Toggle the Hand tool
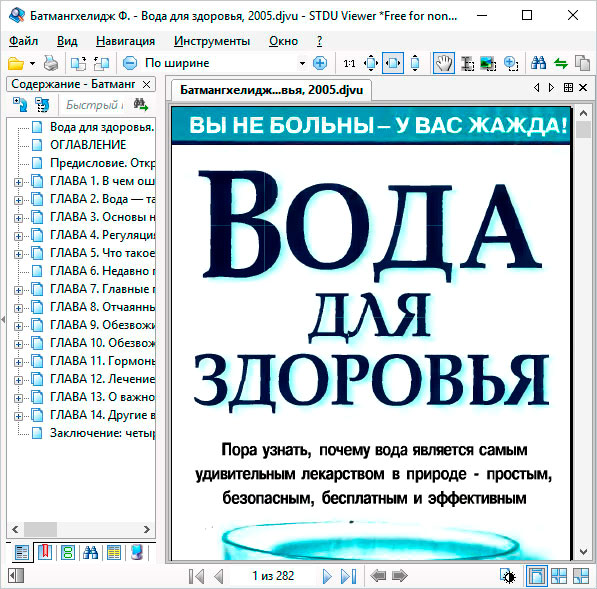Screen dimensions: 597x589 click(x=444, y=63)
